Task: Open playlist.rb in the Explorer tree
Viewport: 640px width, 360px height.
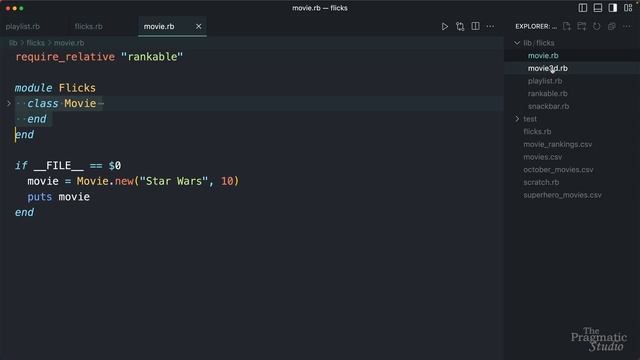Action: 544,81
